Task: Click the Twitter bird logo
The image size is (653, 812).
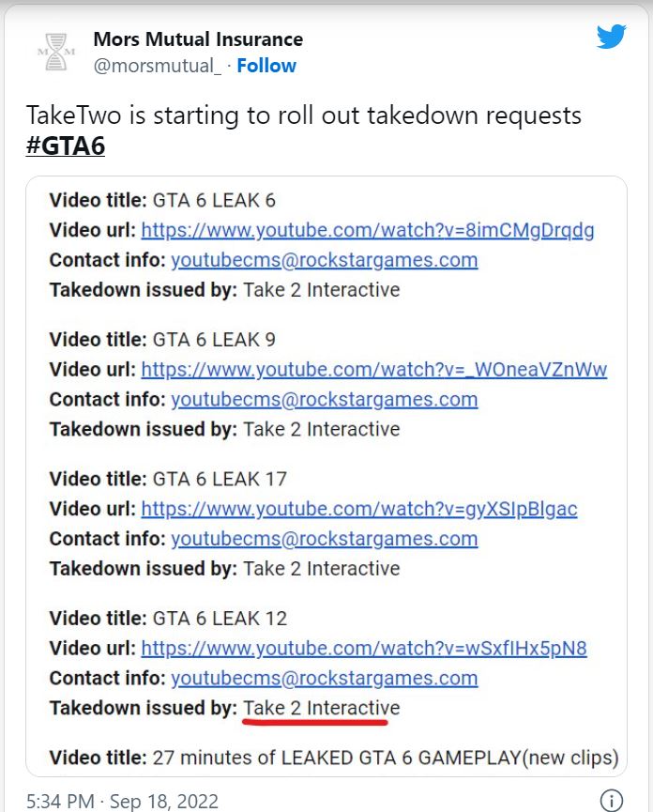Action: point(611,37)
